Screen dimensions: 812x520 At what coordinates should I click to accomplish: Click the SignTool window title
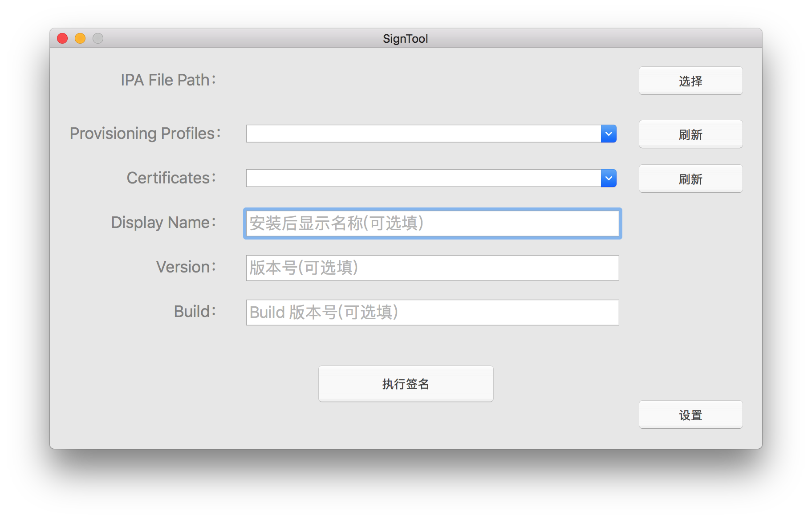point(406,39)
